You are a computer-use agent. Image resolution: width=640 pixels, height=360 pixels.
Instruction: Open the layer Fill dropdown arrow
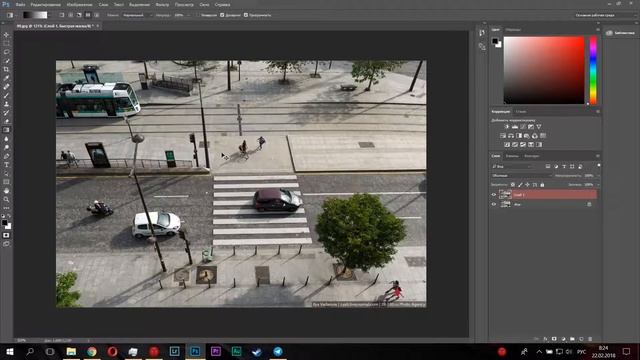point(598,185)
